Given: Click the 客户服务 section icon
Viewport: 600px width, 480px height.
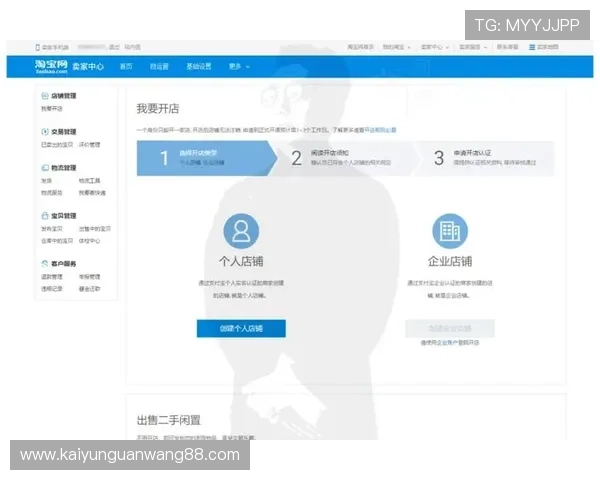Looking at the screenshot, I should coord(45,264).
